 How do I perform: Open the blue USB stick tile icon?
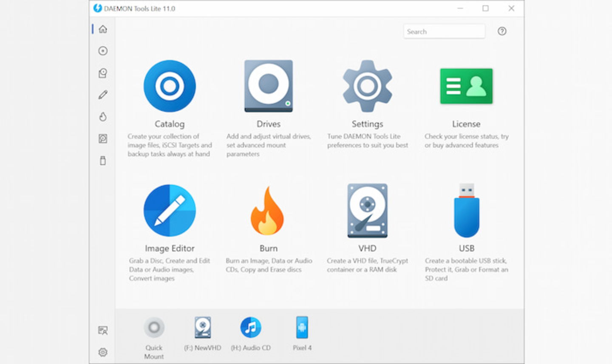point(467,211)
